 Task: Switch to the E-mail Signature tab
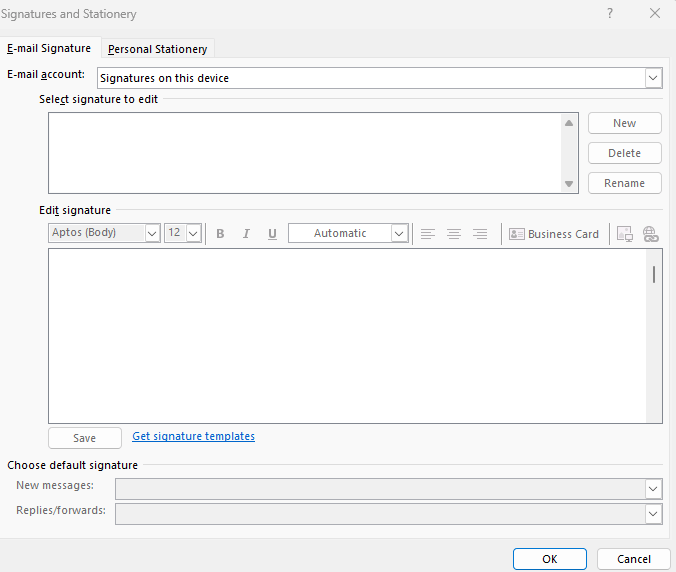pos(49,48)
